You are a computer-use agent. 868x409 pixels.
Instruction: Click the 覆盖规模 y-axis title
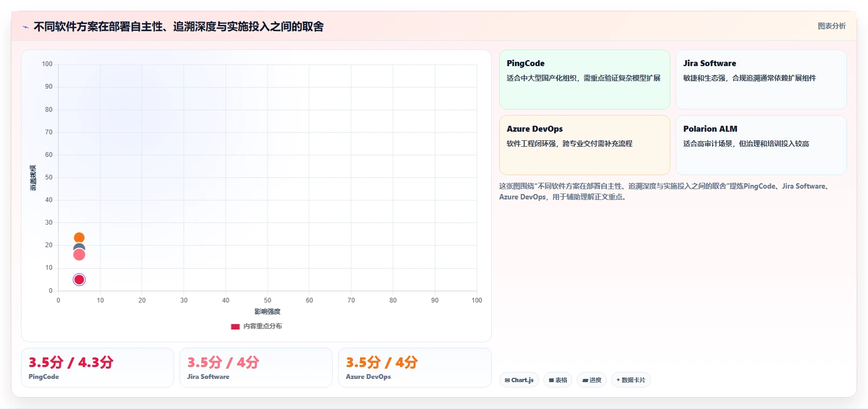pos(33,177)
